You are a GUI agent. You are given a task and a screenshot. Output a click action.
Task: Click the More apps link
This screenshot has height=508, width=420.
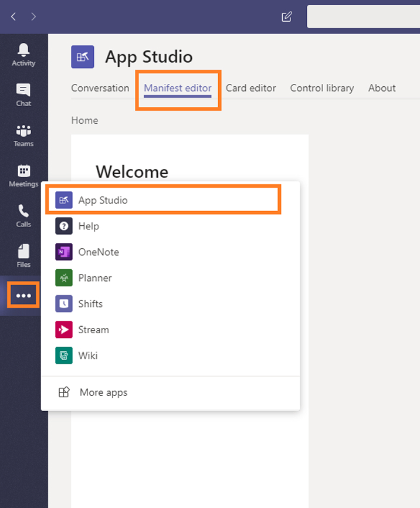(x=103, y=392)
